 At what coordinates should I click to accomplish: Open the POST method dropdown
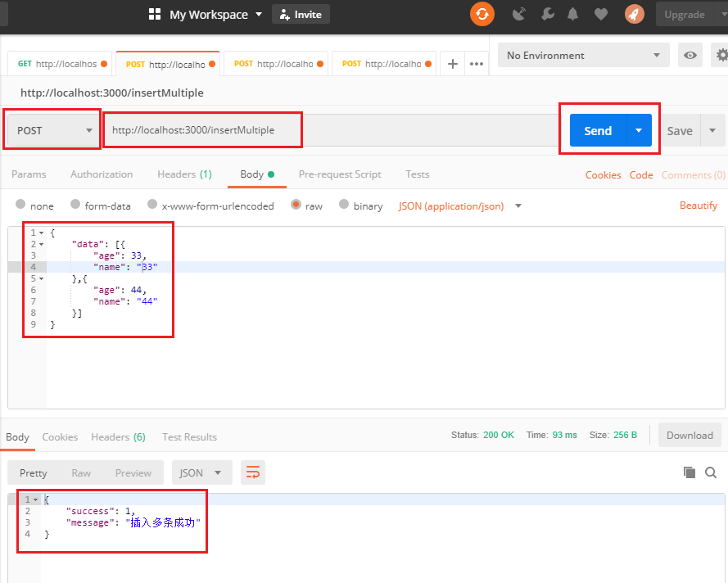pos(52,130)
